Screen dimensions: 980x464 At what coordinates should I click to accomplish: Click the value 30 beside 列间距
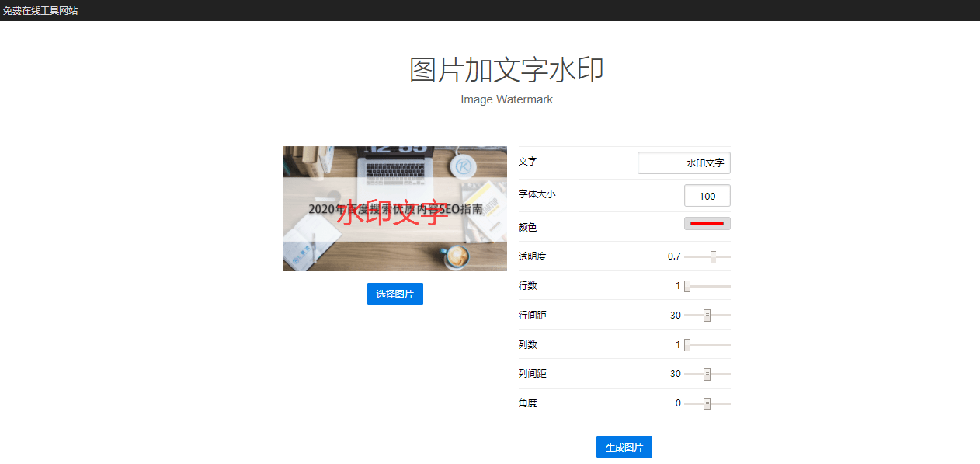[676, 374]
